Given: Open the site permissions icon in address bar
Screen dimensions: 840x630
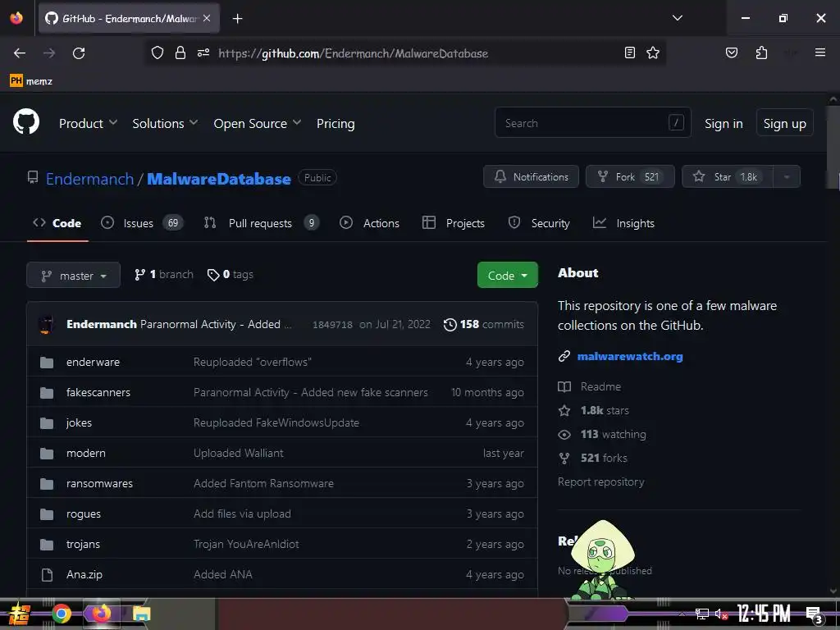Looking at the screenshot, I should click(x=203, y=52).
